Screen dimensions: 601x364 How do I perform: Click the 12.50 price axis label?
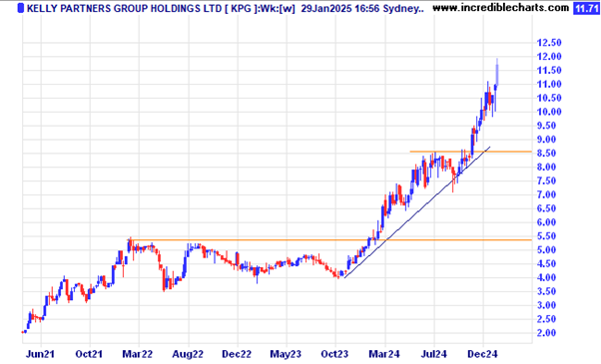[549, 43]
